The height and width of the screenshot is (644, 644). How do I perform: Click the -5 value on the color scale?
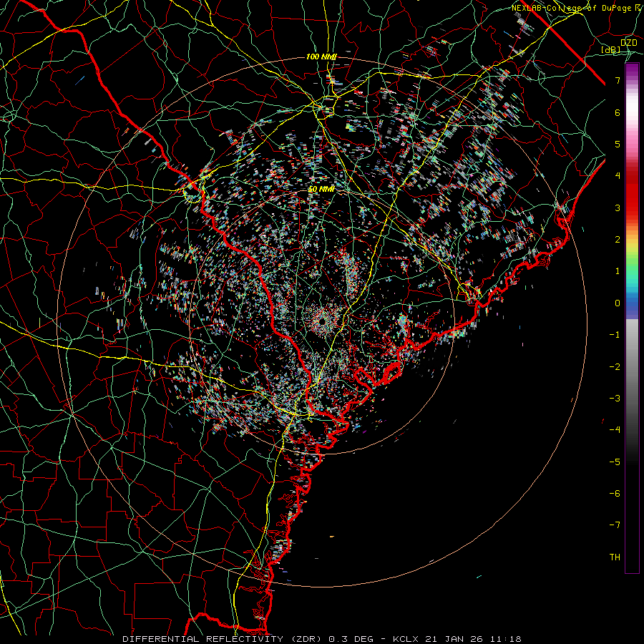615,462
